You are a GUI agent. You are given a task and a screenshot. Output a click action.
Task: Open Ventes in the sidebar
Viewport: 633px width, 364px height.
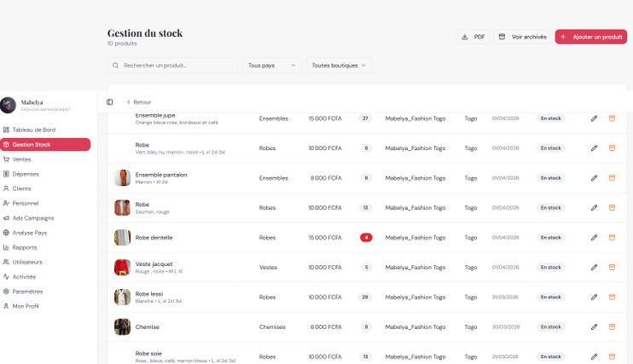click(21, 159)
